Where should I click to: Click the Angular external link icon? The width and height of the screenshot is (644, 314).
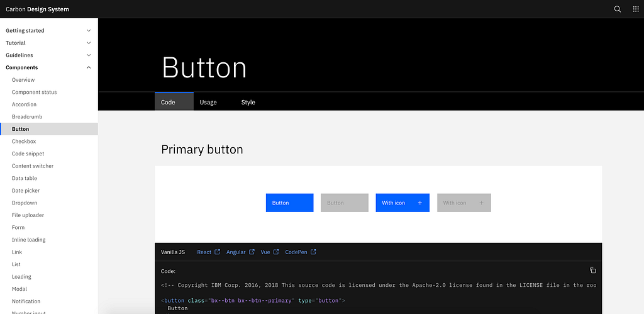click(x=252, y=252)
